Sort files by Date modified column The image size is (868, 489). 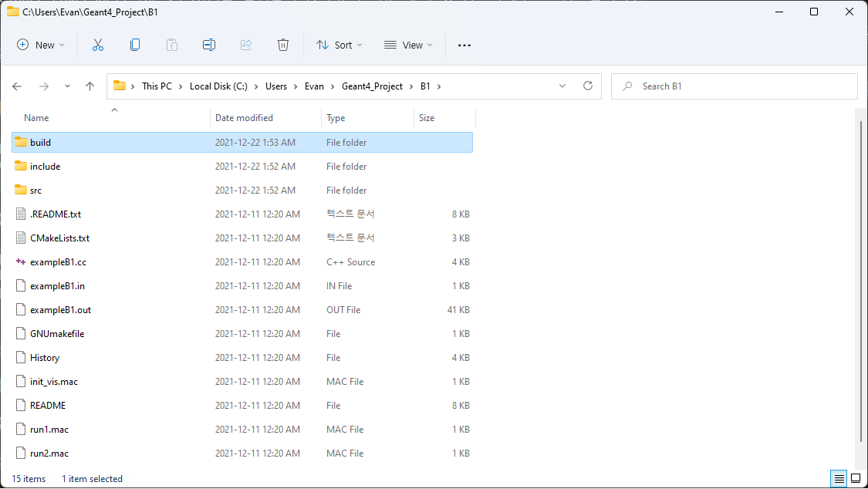244,118
